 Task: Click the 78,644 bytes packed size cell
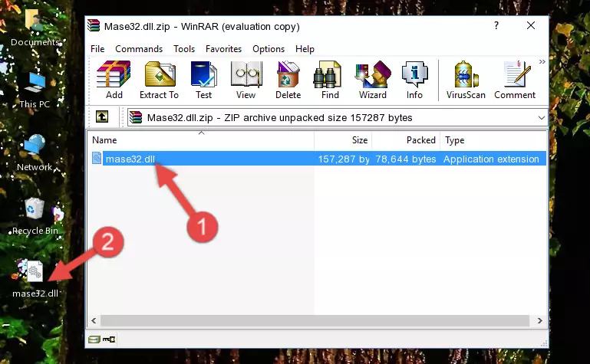click(406, 159)
